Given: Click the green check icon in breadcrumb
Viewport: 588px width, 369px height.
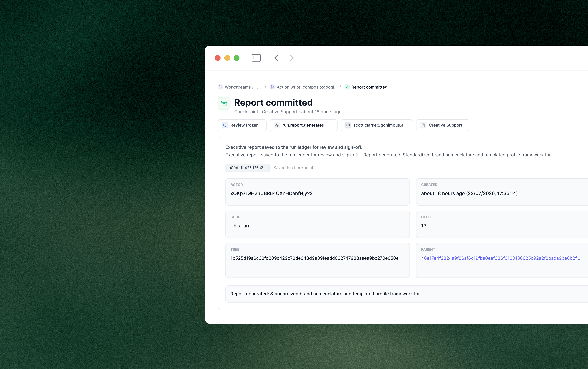Looking at the screenshot, I should tap(347, 87).
